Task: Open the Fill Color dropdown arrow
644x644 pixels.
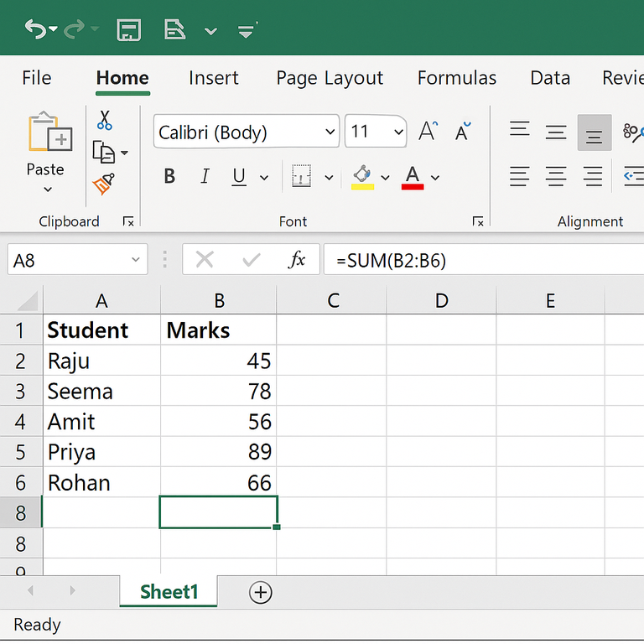Action: click(x=385, y=178)
